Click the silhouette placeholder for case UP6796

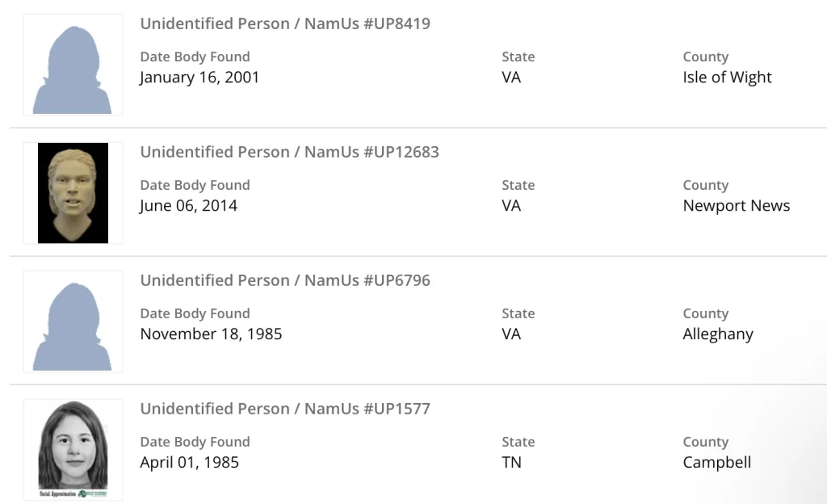[73, 321]
